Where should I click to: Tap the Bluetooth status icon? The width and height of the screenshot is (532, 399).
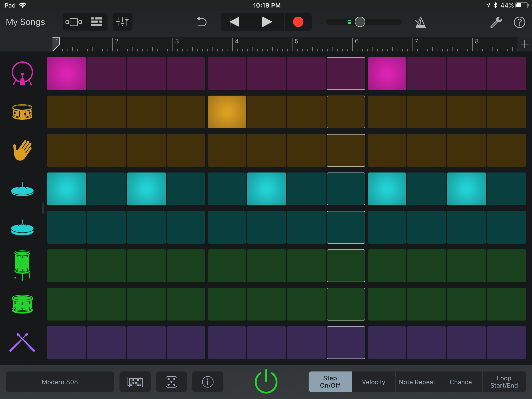(495, 5)
